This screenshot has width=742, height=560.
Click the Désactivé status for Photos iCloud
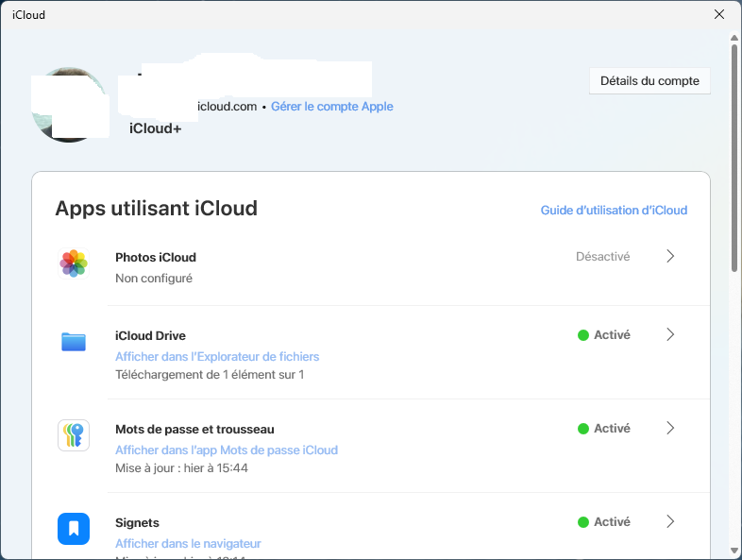602,256
